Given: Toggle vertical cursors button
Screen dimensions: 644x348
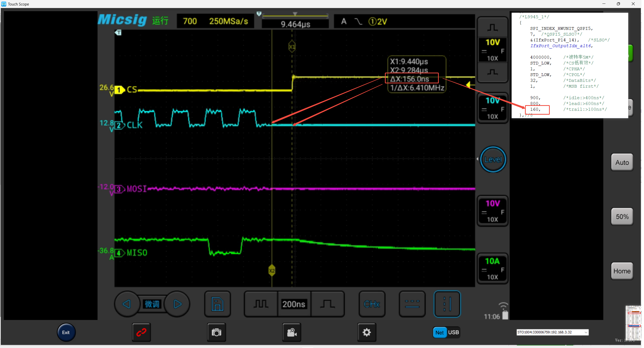Looking at the screenshot, I should coord(447,304).
